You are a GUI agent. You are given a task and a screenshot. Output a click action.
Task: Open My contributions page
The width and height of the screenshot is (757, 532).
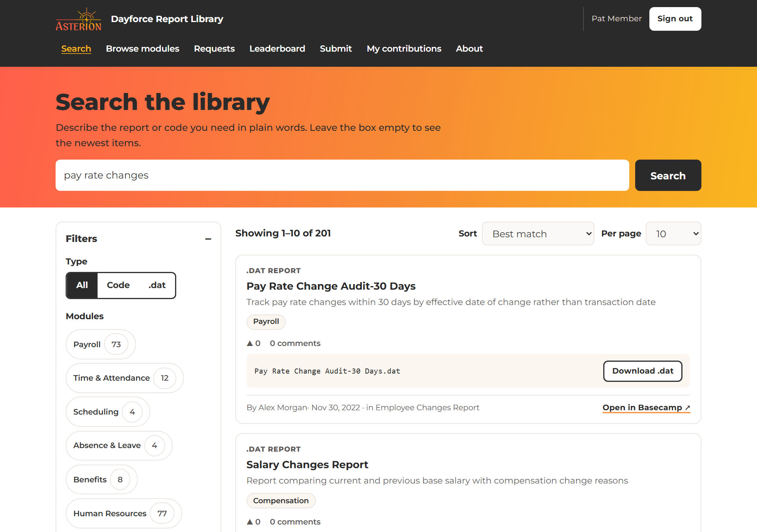[404, 48]
